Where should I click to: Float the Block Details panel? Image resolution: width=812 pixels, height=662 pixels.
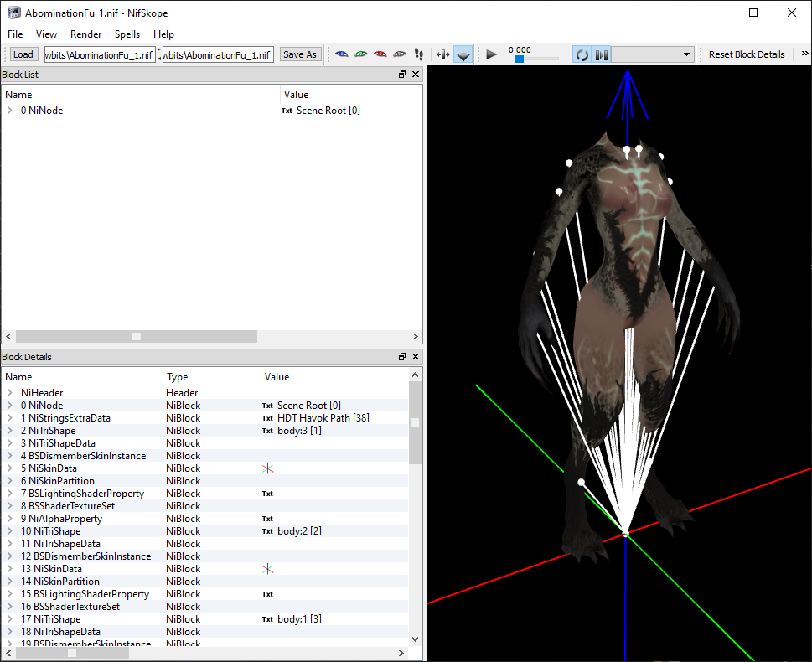(402, 356)
